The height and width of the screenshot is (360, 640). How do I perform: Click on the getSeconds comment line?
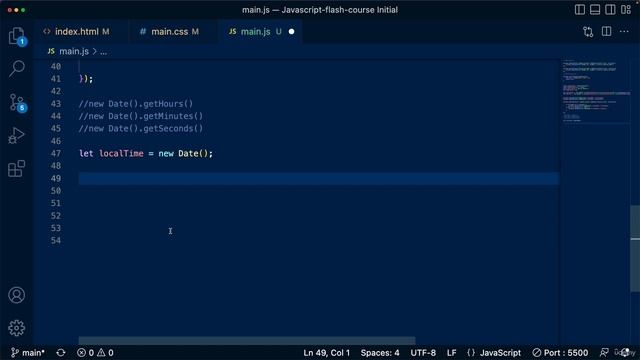tap(140, 129)
